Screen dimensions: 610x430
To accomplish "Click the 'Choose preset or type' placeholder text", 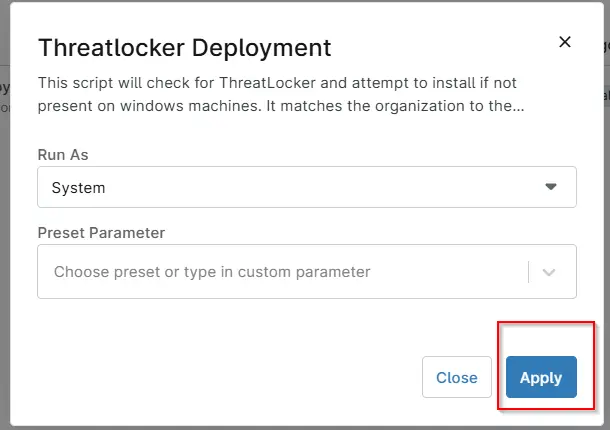I will (212, 272).
